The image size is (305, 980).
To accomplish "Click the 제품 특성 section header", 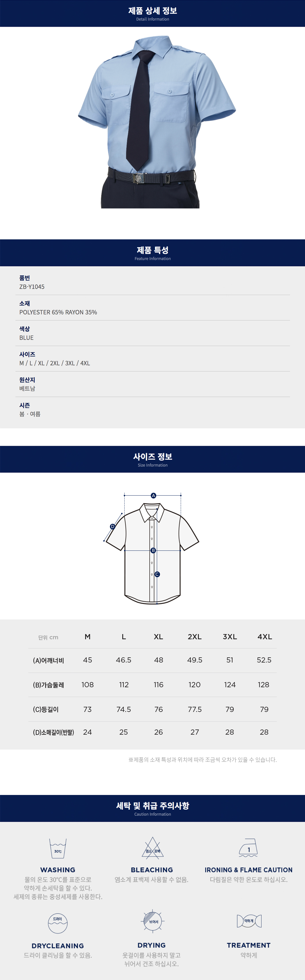I will [152, 253].
